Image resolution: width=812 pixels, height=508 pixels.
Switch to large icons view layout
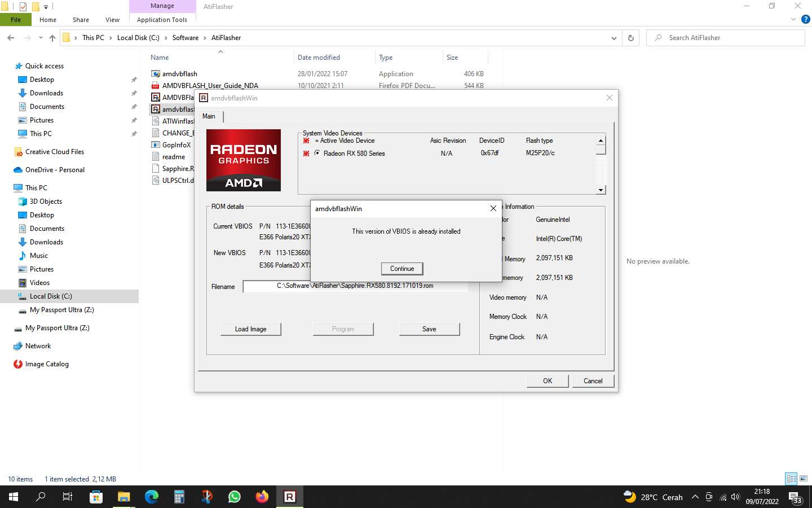click(804, 479)
